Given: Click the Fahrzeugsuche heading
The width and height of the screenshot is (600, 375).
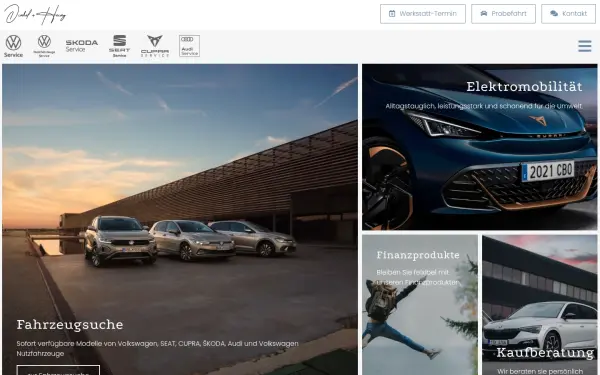Looking at the screenshot, I should pos(70,324).
